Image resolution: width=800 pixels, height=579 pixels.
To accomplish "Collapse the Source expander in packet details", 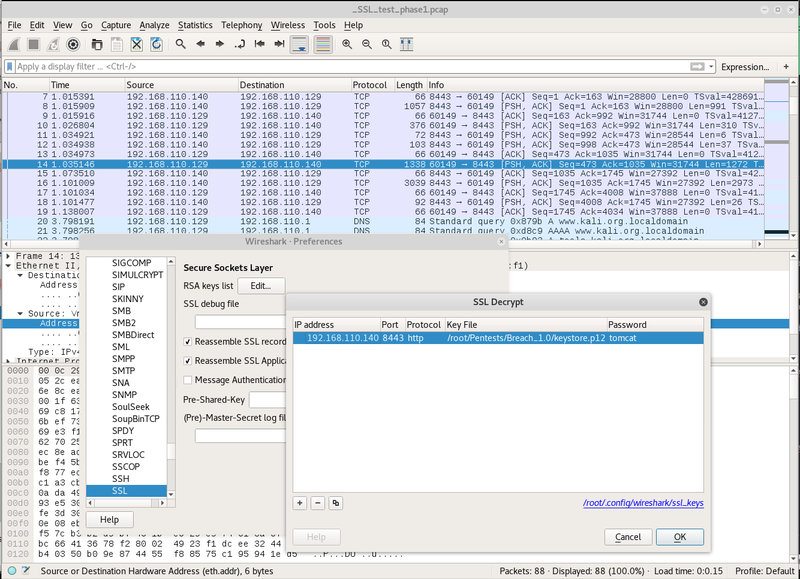I will (20, 314).
